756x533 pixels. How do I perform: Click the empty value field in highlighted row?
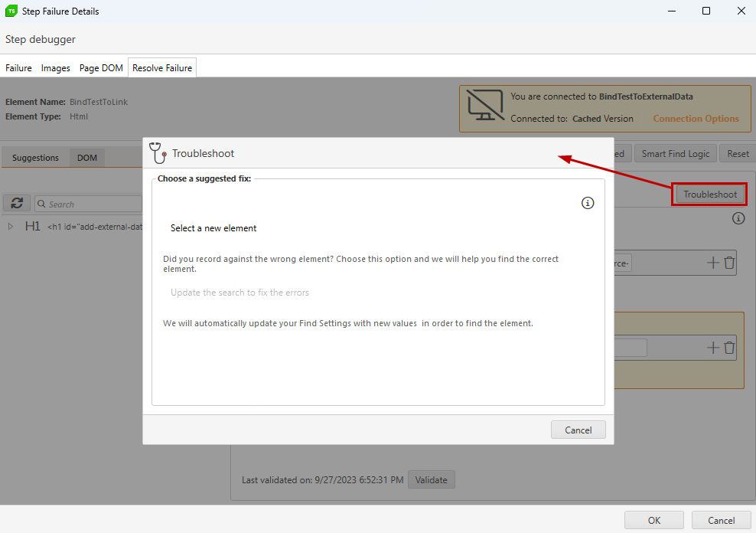(x=631, y=348)
